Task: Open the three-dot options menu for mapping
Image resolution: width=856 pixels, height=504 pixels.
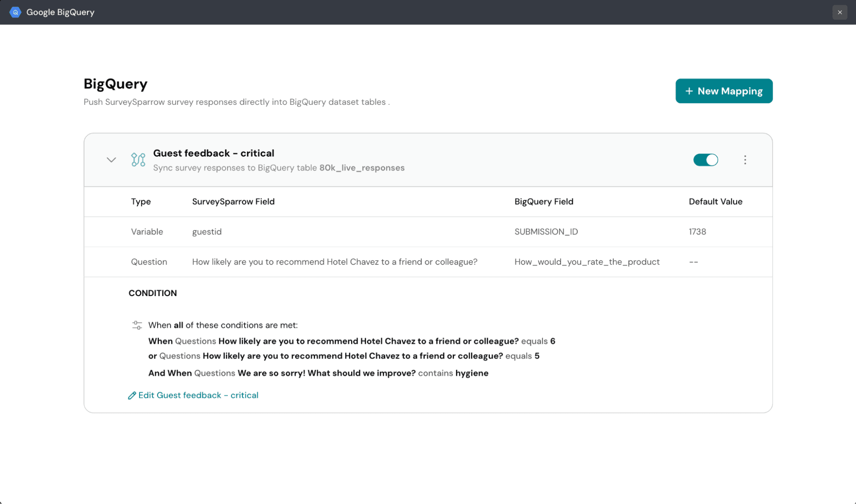Action: tap(745, 160)
